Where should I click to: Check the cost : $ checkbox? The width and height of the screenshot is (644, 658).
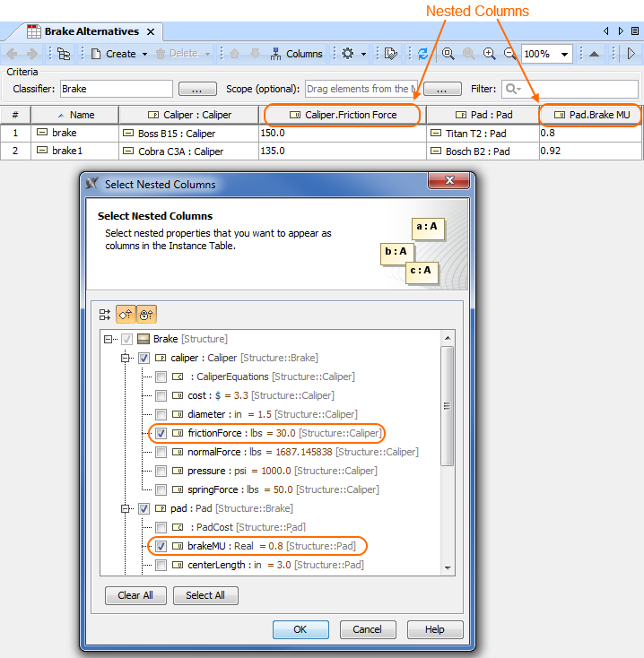pyautogui.click(x=161, y=395)
